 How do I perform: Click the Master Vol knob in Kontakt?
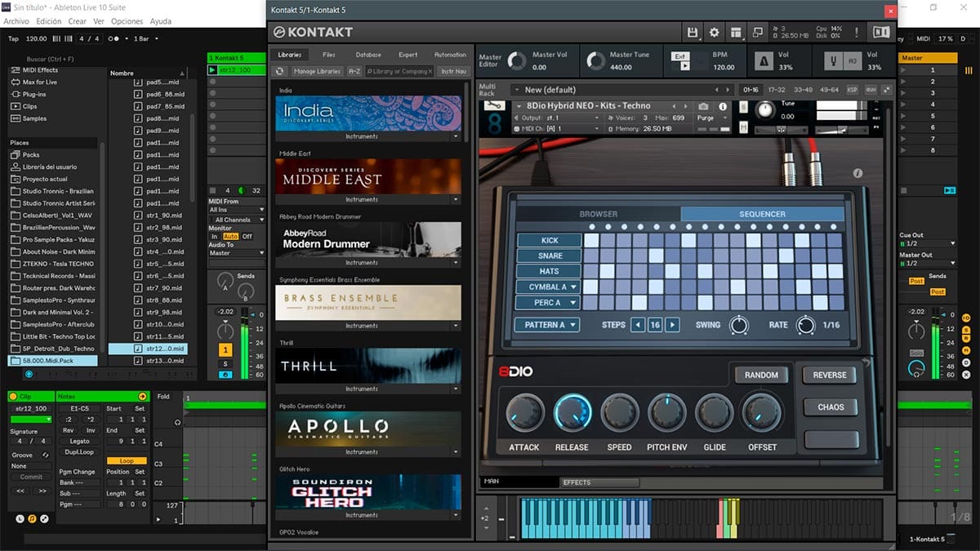tap(517, 60)
